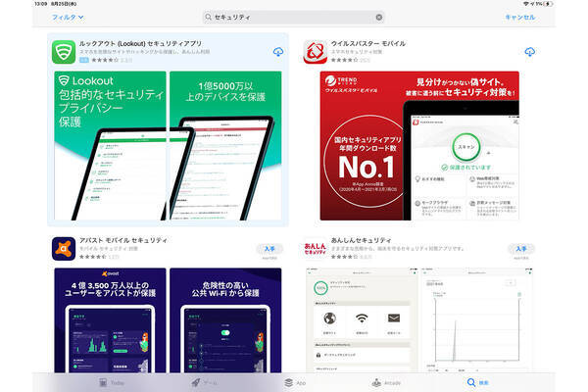The image size is (588, 392).
Task: Click the Wi-Fi icon in the status bar
Action: pos(526,4)
